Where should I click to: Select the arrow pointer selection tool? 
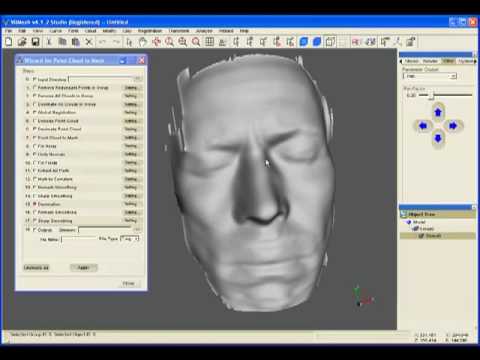(x=130, y=42)
